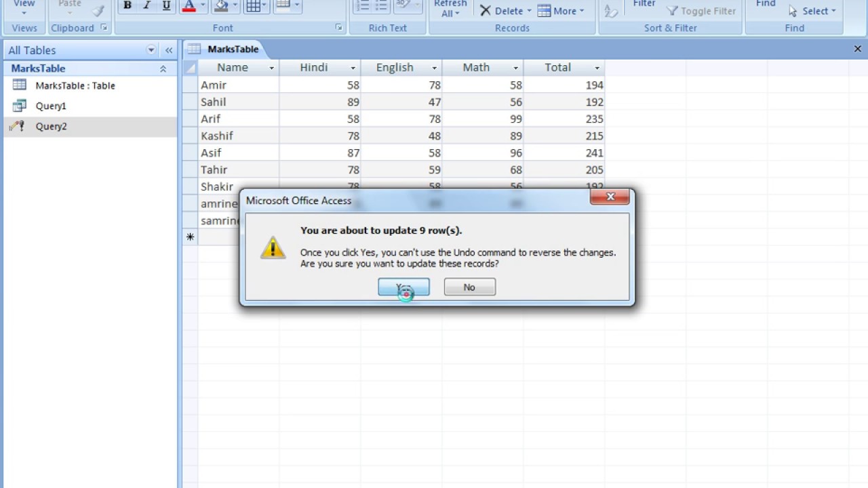Open the Delete dropdown arrow
Image resolution: width=868 pixels, height=488 pixels.
(529, 11)
